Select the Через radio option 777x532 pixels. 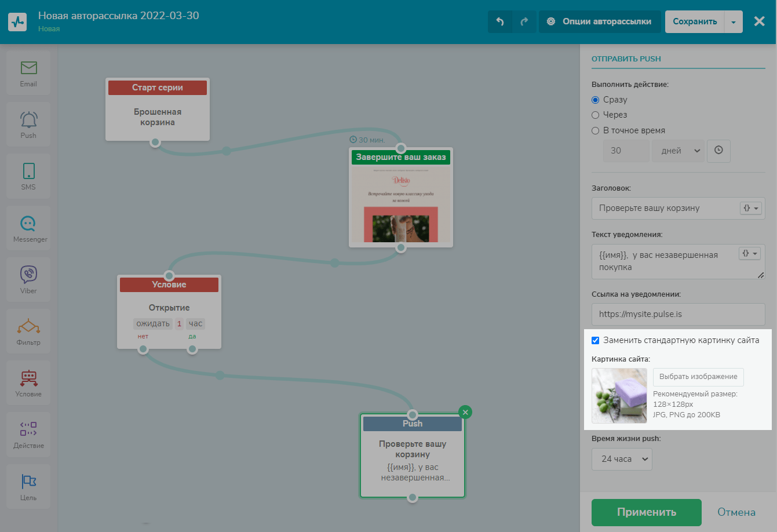pos(595,115)
